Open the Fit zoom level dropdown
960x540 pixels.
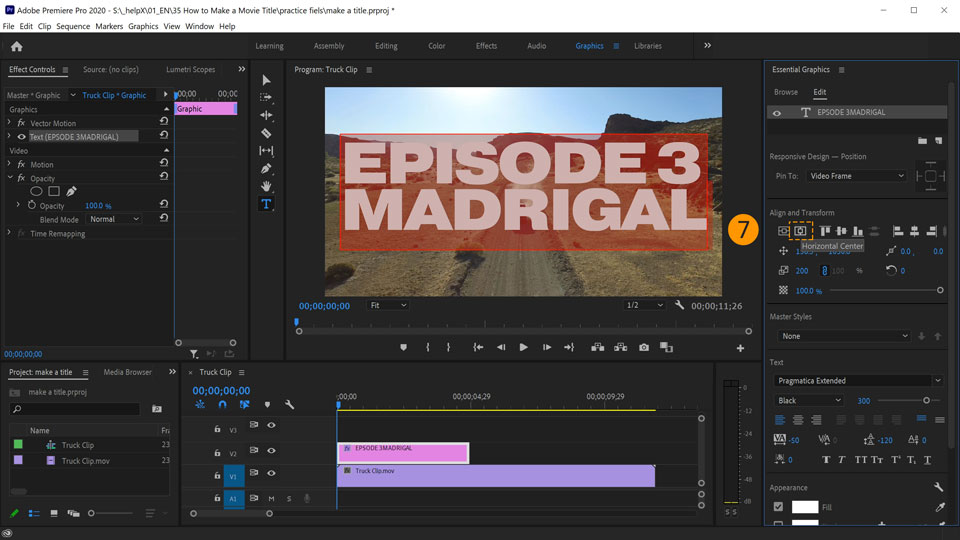388,305
